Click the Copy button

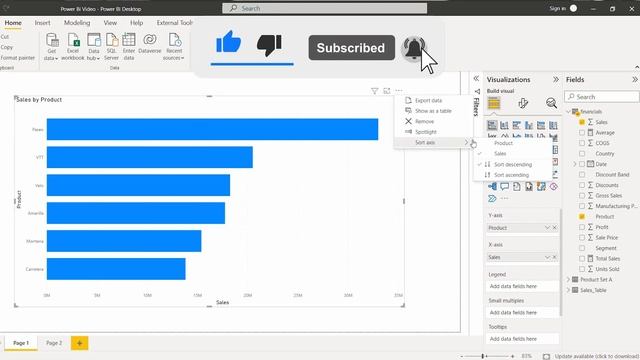pos(7,47)
